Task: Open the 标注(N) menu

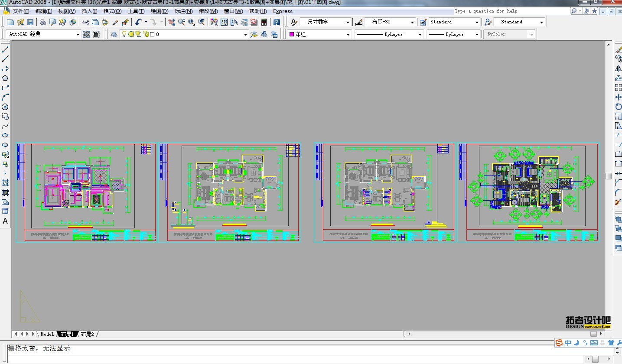Action: (x=184, y=11)
